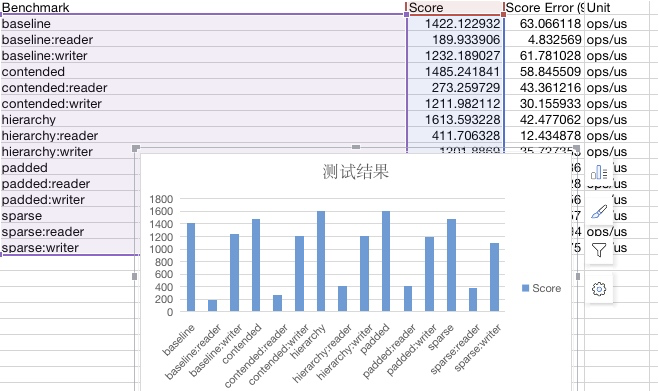
Task: Select the hierarchy cell
Action: point(203,119)
